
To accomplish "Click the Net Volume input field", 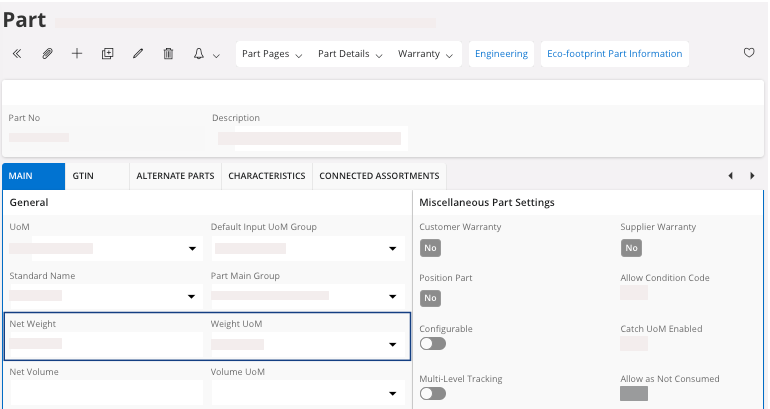I will (x=104, y=394).
